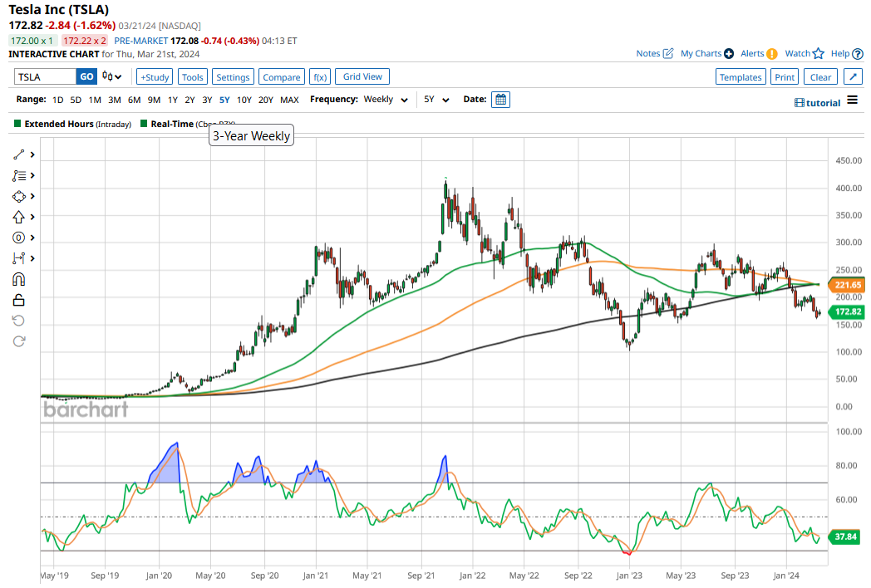Undo the last chart action

tap(18, 321)
